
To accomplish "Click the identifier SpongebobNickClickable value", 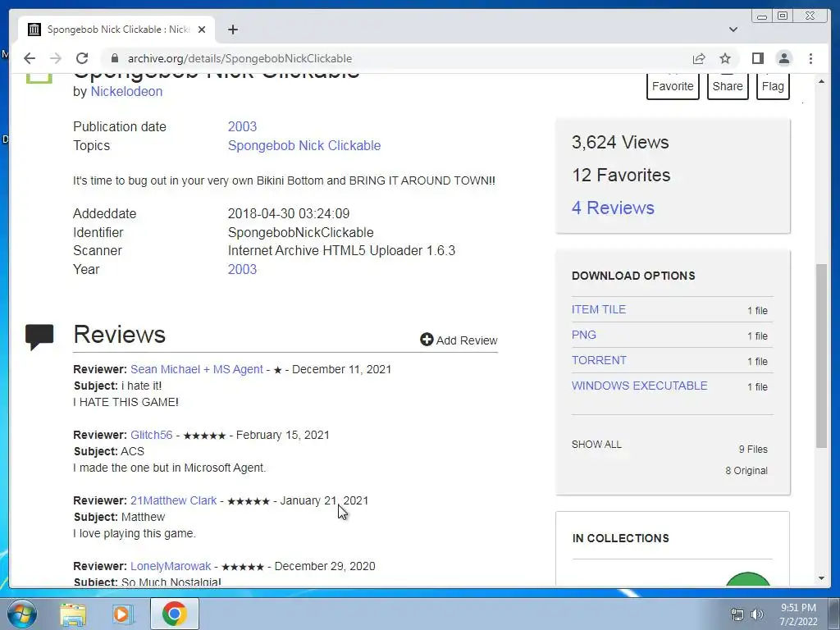I will pos(300,232).
